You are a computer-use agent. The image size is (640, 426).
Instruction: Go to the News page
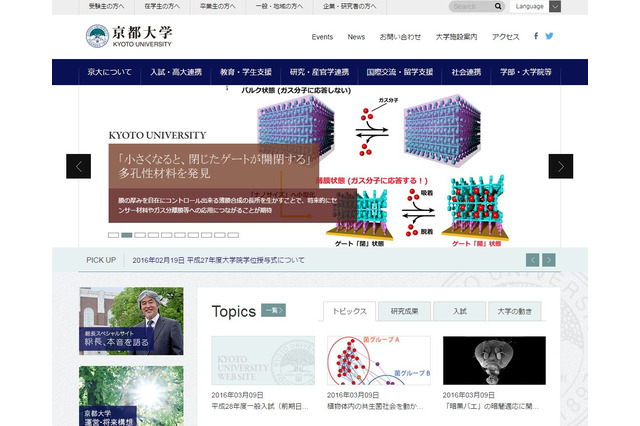(x=356, y=37)
